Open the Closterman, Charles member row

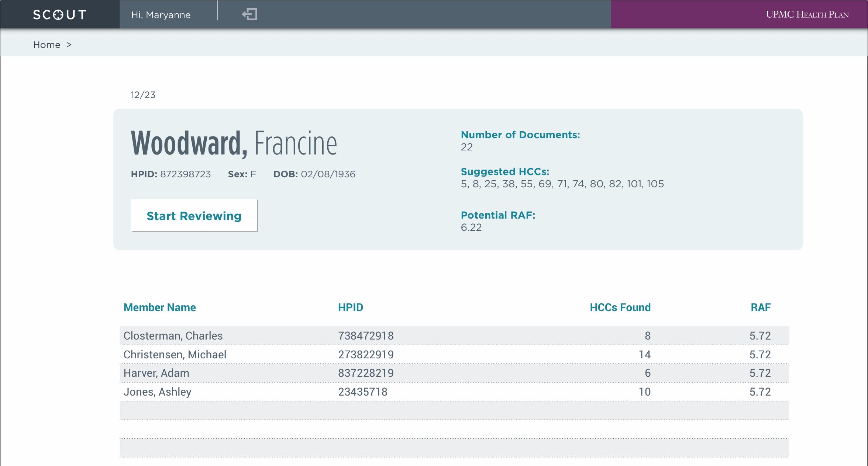coord(173,335)
